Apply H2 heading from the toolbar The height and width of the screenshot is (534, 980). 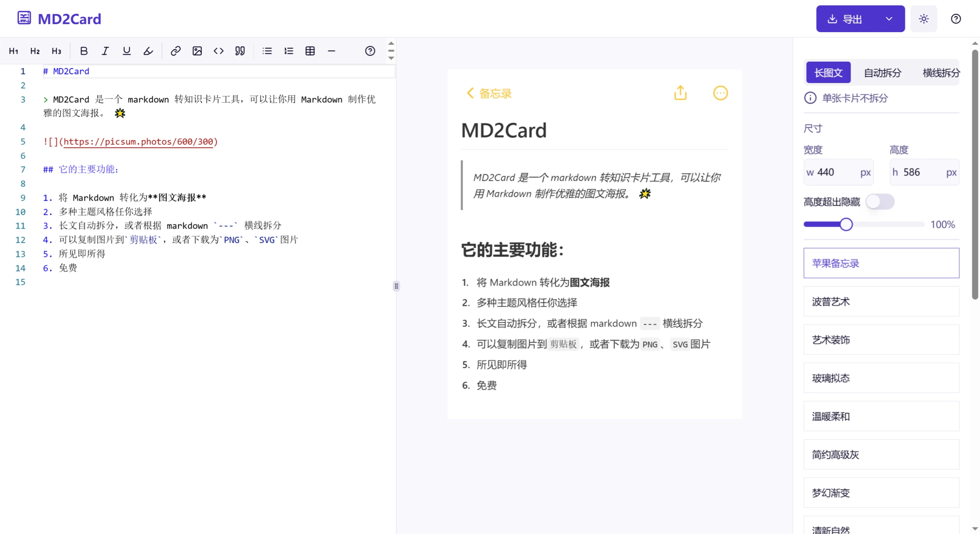click(34, 51)
